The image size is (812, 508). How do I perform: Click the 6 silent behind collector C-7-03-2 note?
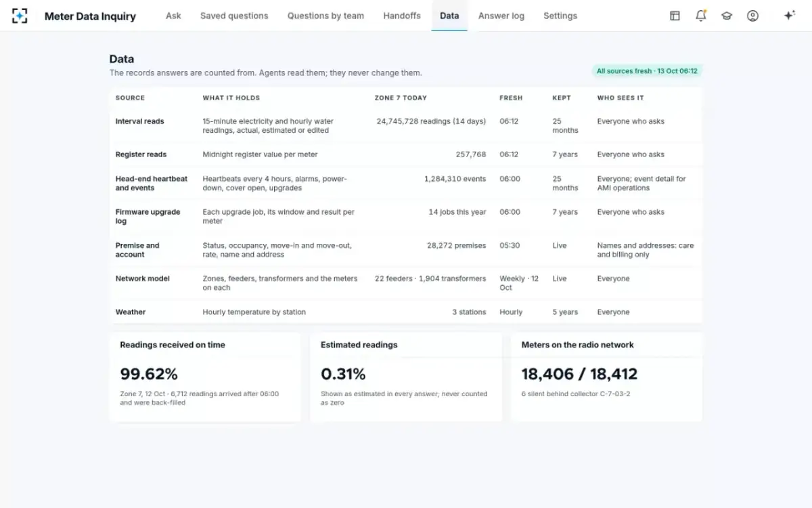click(576, 394)
